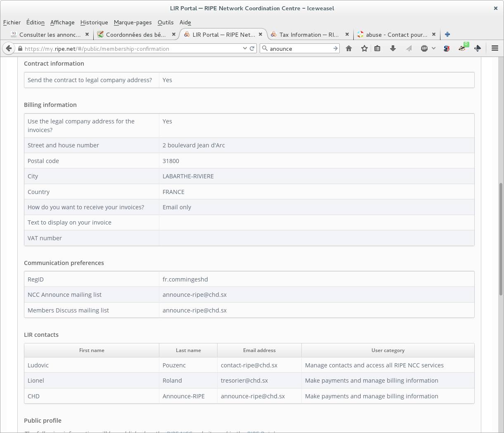504x433 pixels.
Task: Click the grey paper plane toolbar icon
Action: (x=409, y=48)
